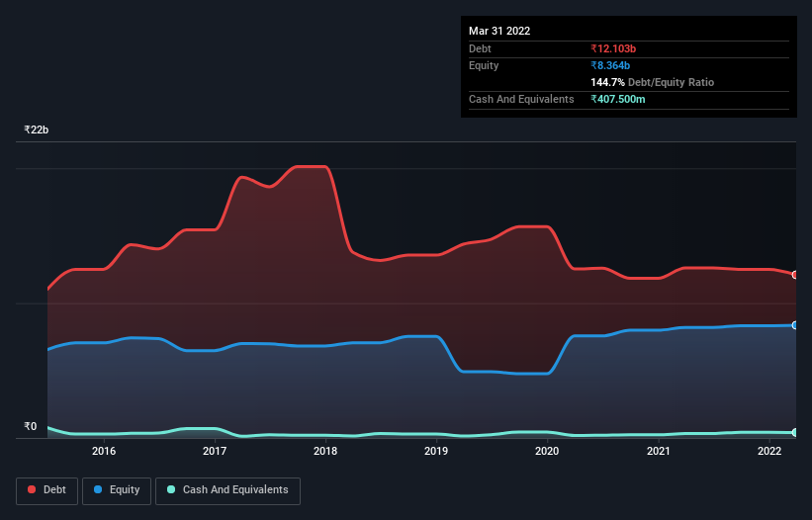Click the 2017 x-axis label
The height and width of the screenshot is (520, 812).
pos(215,451)
